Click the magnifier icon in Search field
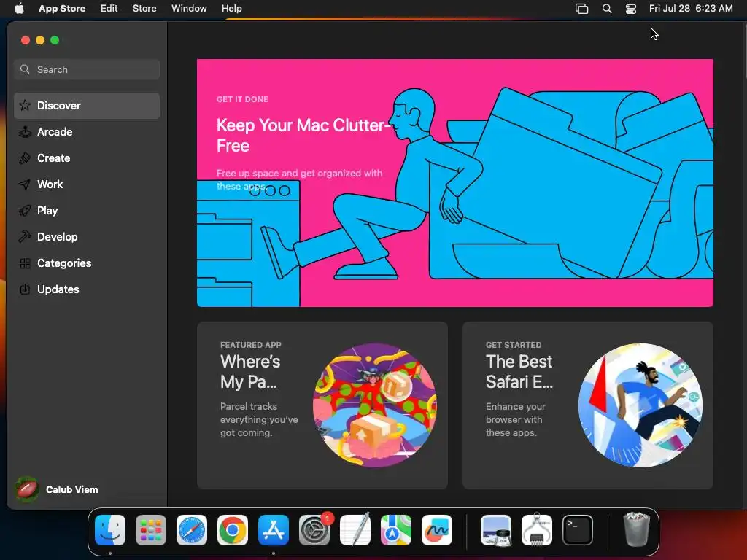 click(25, 69)
